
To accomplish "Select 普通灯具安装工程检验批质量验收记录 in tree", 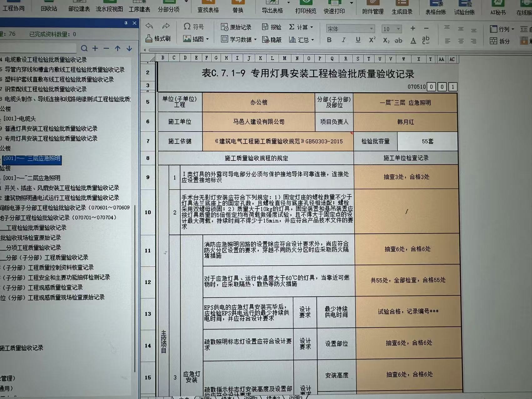I will coord(51,129).
